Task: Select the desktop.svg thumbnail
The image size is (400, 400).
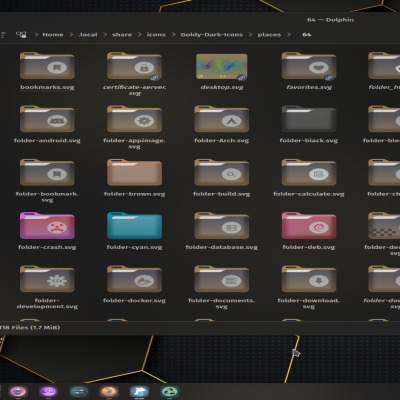Action: tap(222, 67)
